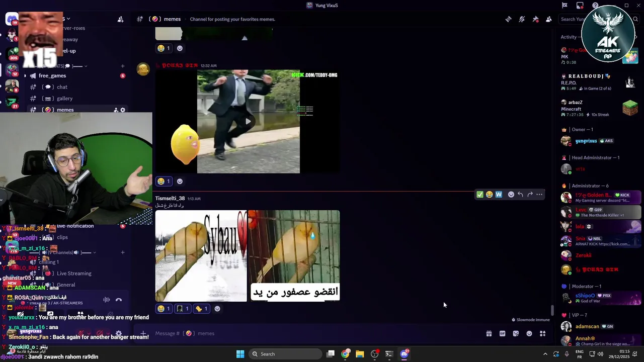Screen dimensions: 644x362
Task: View REALBOUDJ activity card
Action: 599,82
